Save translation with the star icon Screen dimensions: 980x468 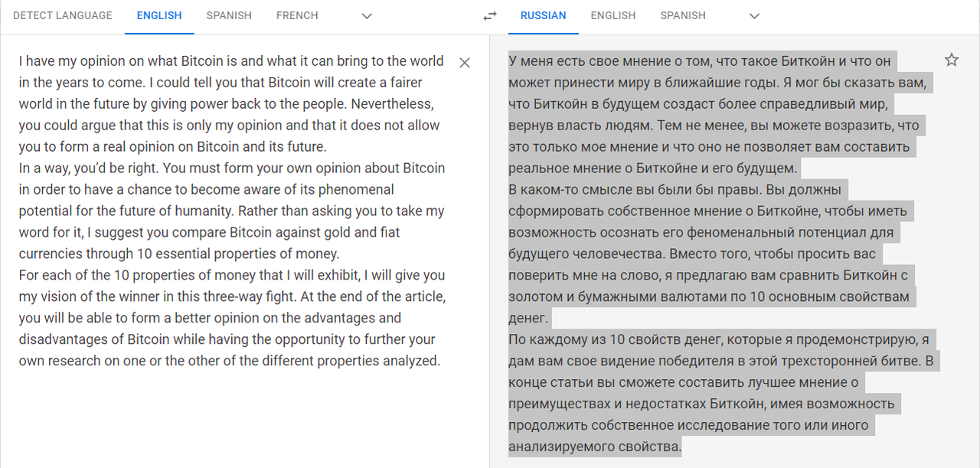[952, 60]
